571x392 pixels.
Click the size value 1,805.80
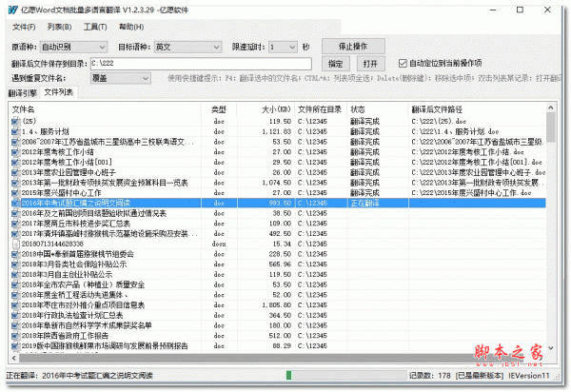(x=276, y=304)
